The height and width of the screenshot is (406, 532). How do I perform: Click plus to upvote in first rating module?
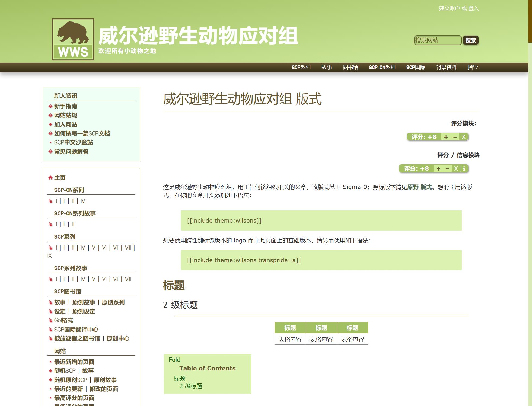(446, 137)
